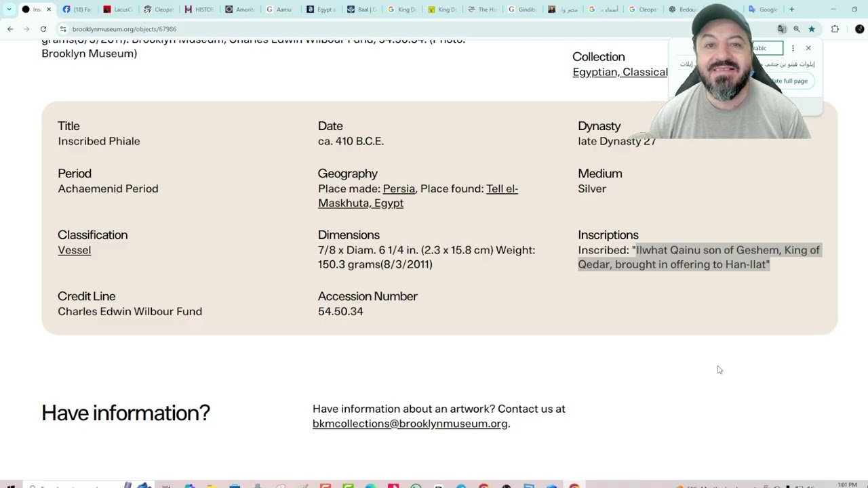This screenshot has width=868, height=488.
Task: Switch to the Facebook (18) tab
Action: [78, 9]
